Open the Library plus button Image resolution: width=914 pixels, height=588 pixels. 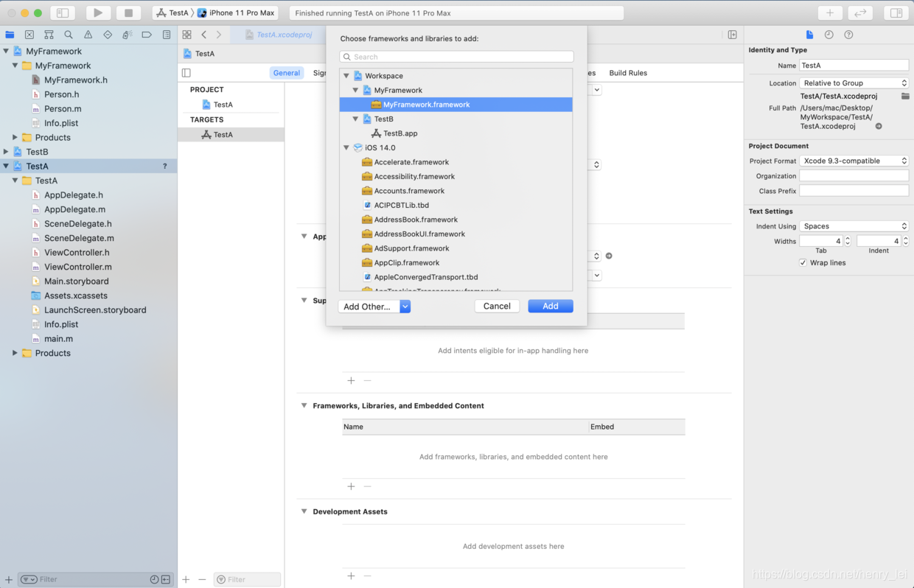point(829,13)
